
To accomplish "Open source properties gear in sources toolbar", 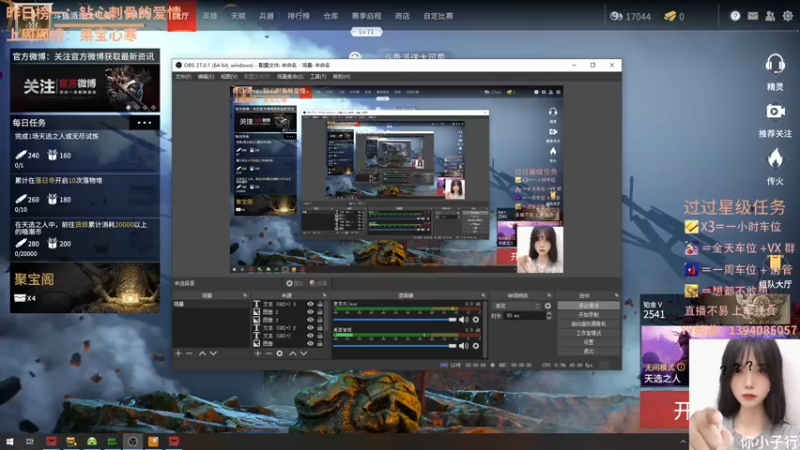I will pos(280,353).
